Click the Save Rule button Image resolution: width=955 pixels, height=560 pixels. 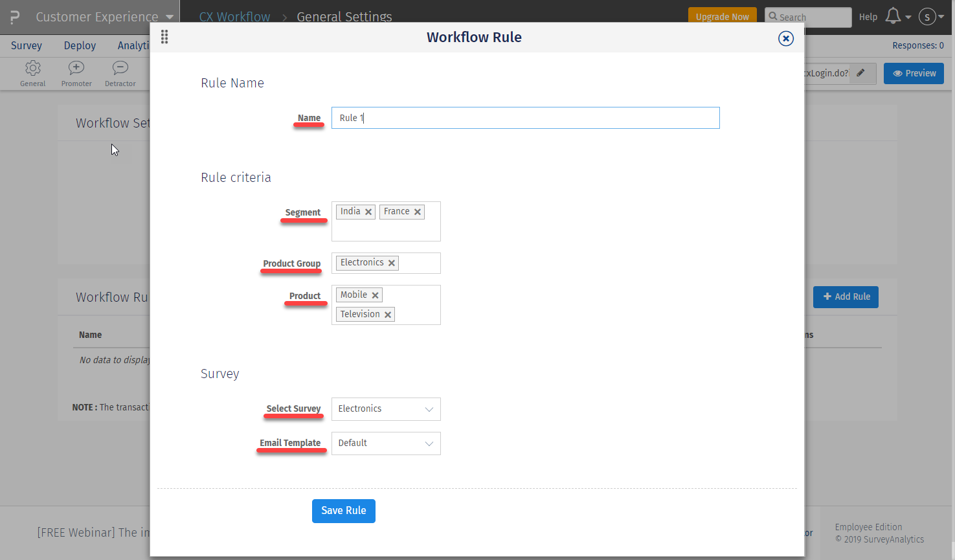343,511
